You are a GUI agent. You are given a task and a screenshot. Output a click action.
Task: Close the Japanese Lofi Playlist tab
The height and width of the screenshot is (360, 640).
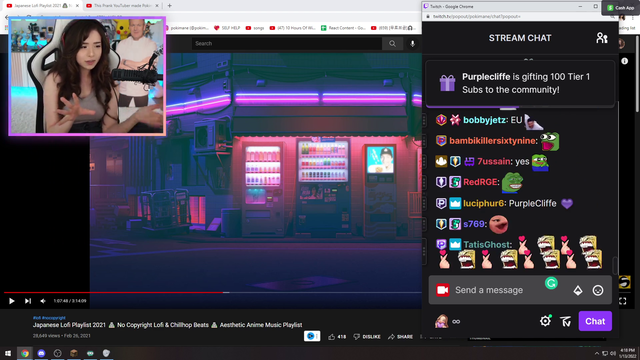pos(77,6)
